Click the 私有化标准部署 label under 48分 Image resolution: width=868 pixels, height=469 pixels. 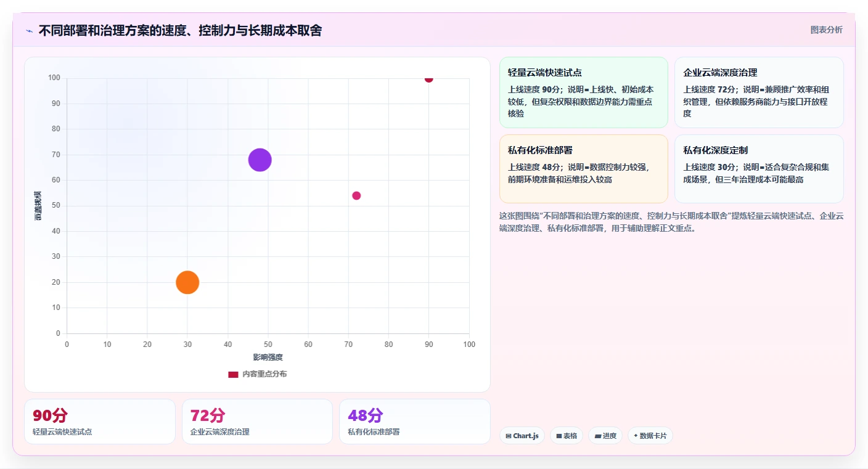(x=374, y=432)
